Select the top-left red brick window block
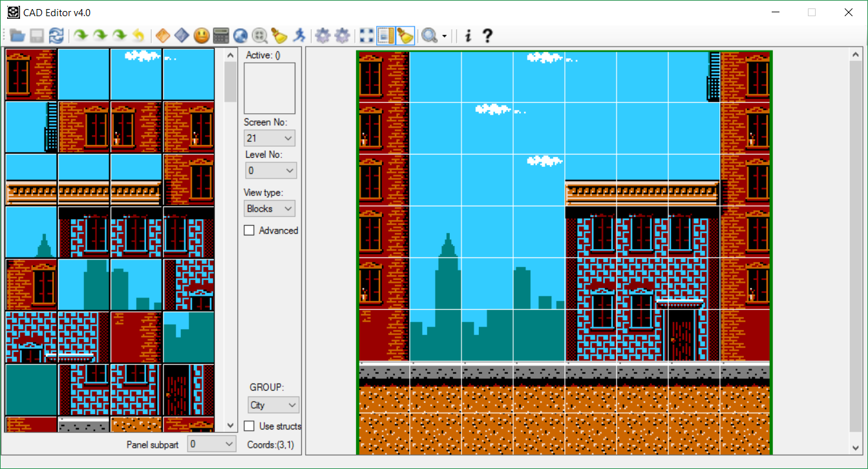Viewport: 868px width, 469px height. 31,74
